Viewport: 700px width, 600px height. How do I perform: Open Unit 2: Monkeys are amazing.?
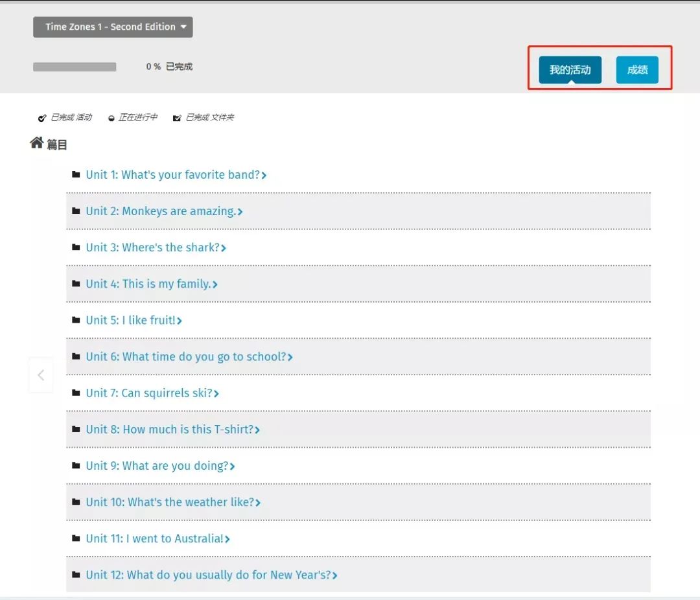point(161,211)
